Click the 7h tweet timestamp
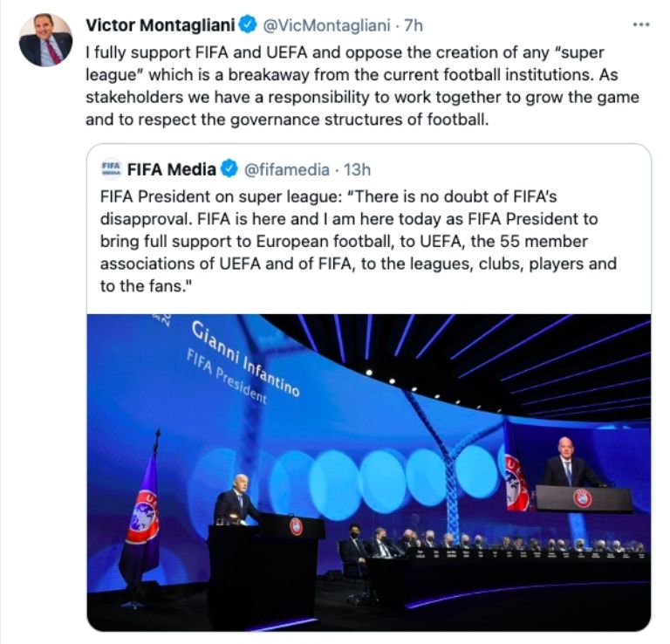Viewport: 670px width, 644px height. [x=414, y=25]
